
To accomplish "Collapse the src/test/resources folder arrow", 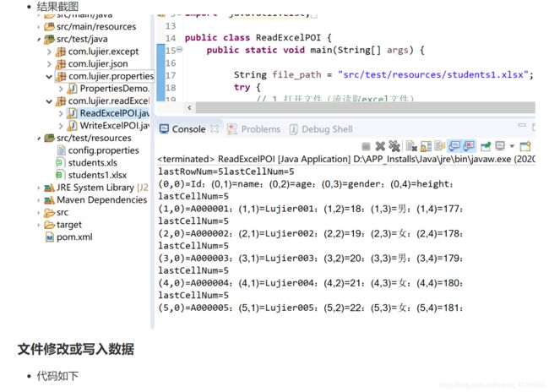I will click(x=39, y=139).
